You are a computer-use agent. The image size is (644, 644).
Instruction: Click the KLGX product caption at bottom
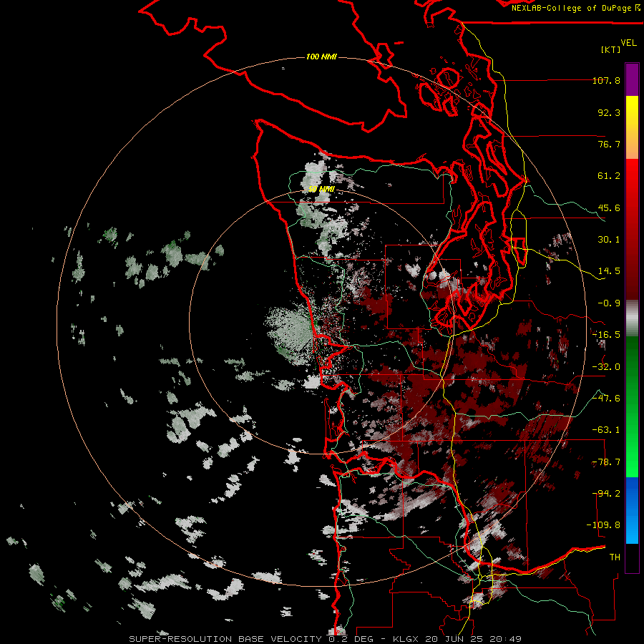click(326, 639)
